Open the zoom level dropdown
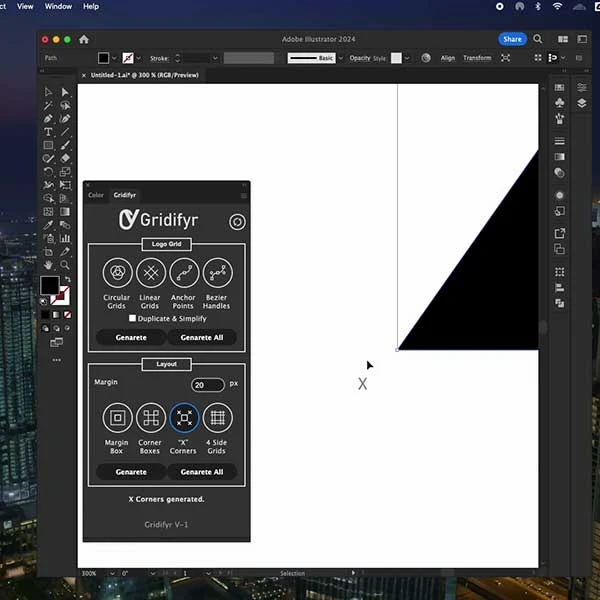The width and height of the screenshot is (600, 600). [x=112, y=573]
